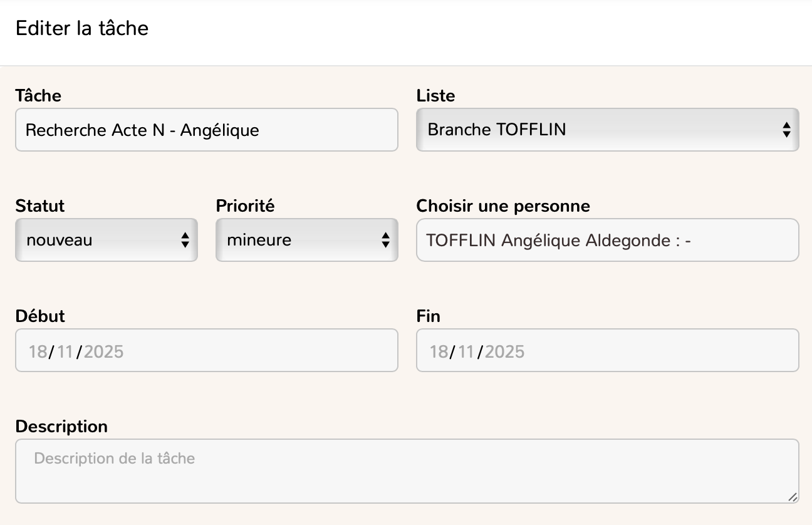This screenshot has height=525, width=812.
Task: Click the Statut label above nouveau
Action: (39, 205)
